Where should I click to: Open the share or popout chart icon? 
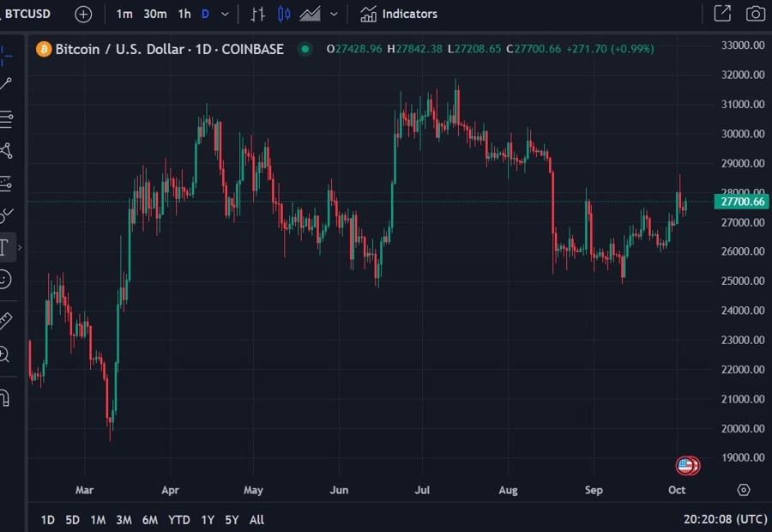(722, 14)
